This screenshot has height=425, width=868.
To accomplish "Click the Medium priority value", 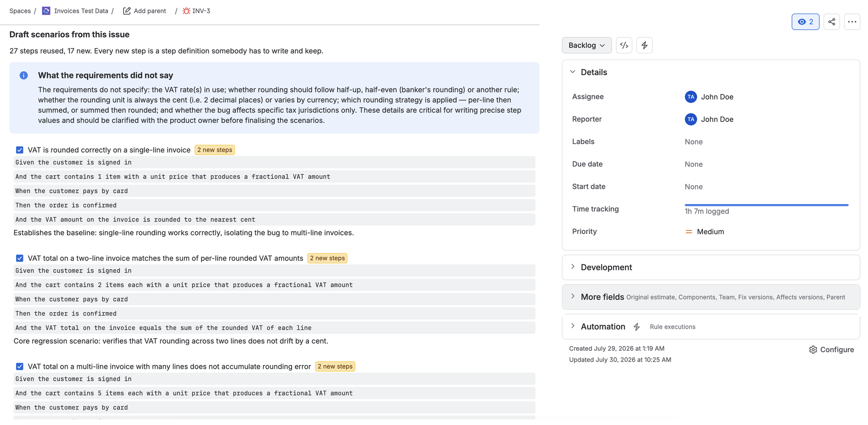I will (x=710, y=232).
